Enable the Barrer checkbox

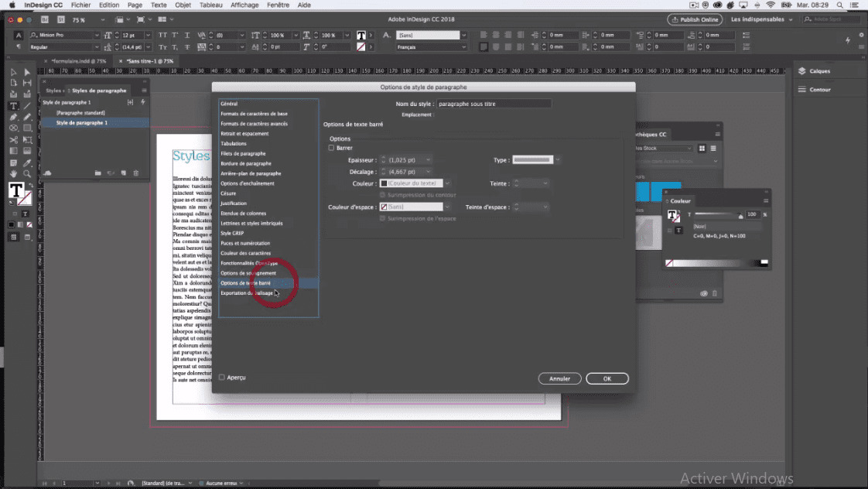[x=332, y=148]
